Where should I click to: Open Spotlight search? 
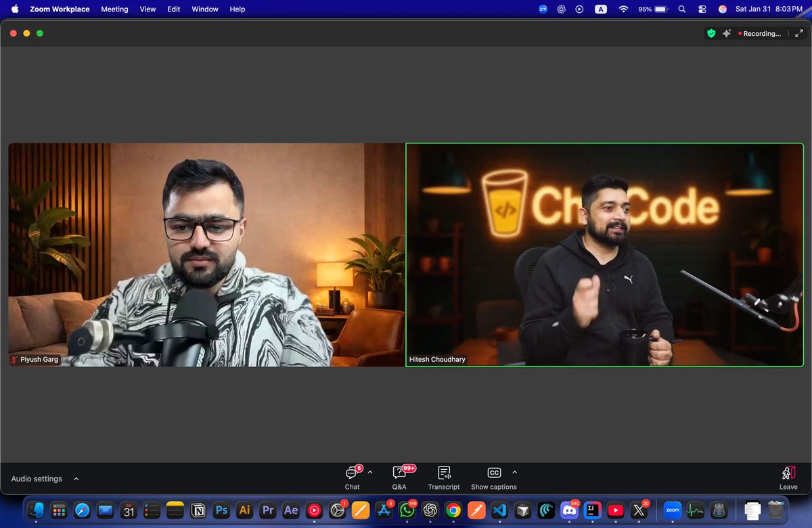pyautogui.click(x=682, y=9)
